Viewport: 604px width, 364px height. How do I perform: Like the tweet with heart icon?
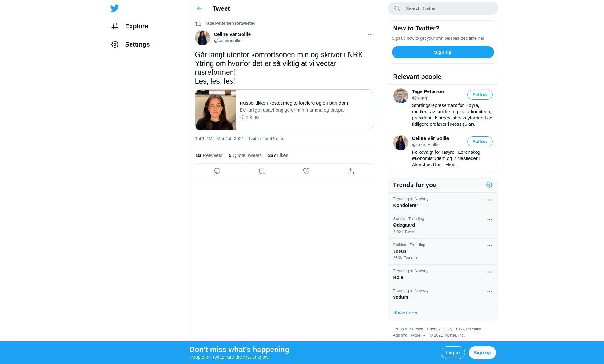point(306,171)
